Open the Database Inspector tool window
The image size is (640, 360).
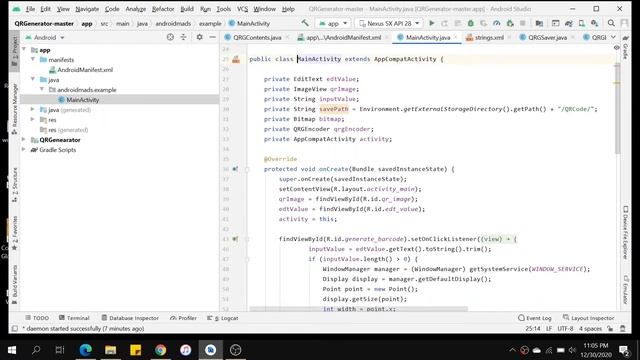130,318
